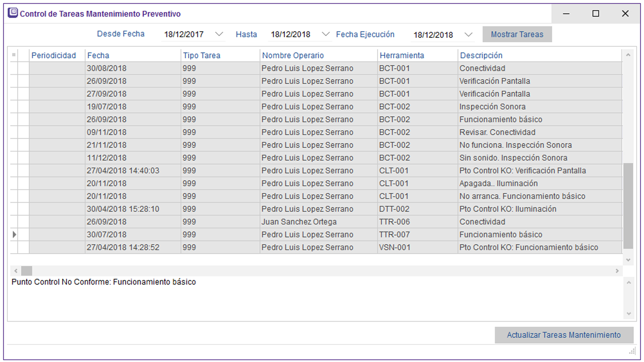Image resolution: width=644 pixels, height=362 pixels.
Task: Click the grid select-all corner icon
Action: [x=14, y=55]
